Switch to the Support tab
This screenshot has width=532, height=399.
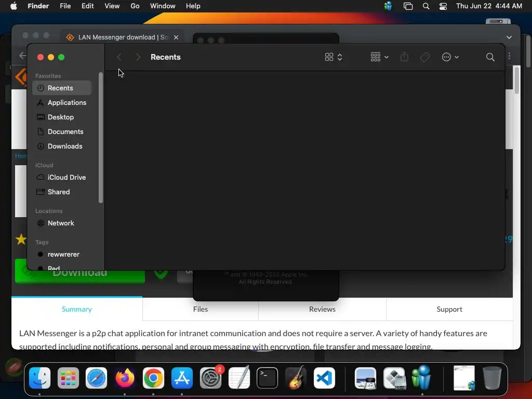tap(449, 309)
